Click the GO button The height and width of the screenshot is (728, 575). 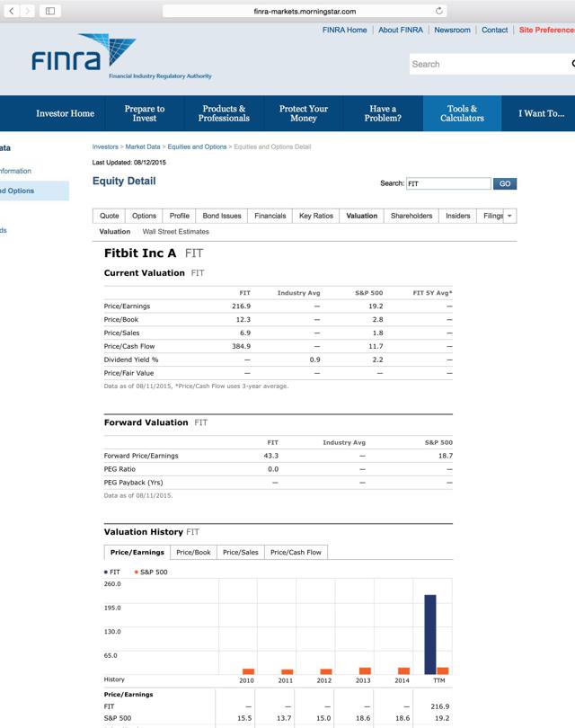[505, 183]
